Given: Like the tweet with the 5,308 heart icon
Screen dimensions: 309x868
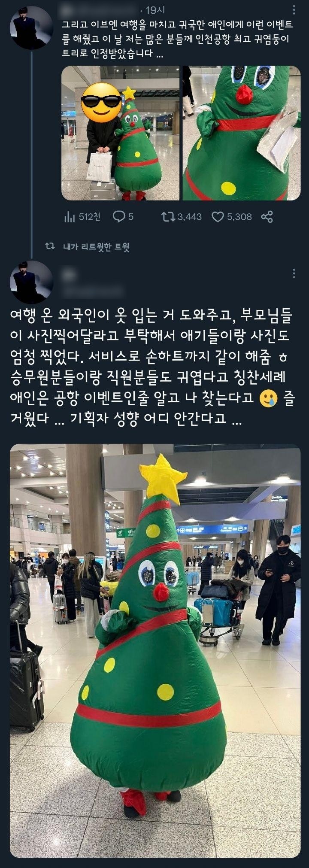Looking at the screenshot, I should [218, 217].
